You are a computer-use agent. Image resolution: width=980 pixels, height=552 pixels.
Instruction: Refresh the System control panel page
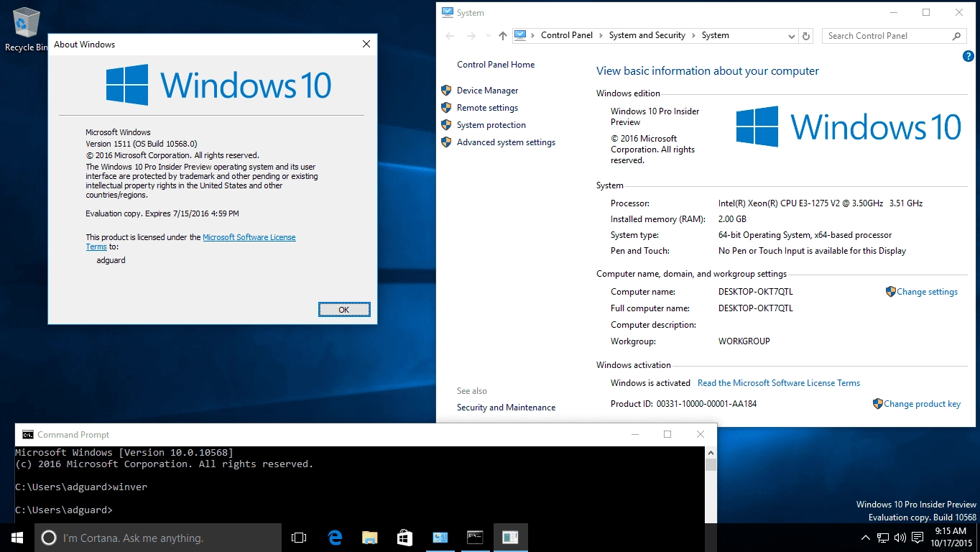tap(806, 36)
